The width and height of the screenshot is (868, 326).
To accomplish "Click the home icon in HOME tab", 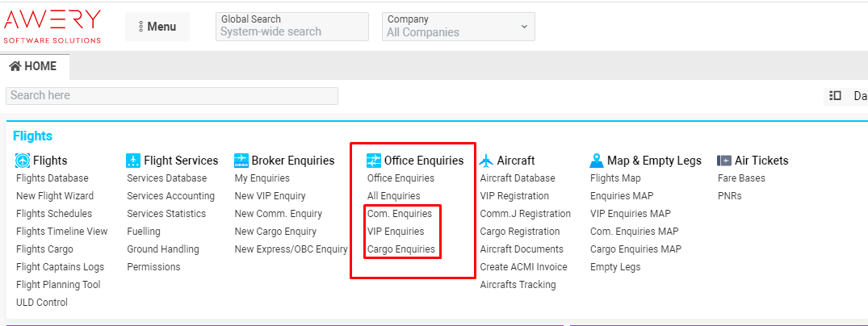I will click(15, 66).
